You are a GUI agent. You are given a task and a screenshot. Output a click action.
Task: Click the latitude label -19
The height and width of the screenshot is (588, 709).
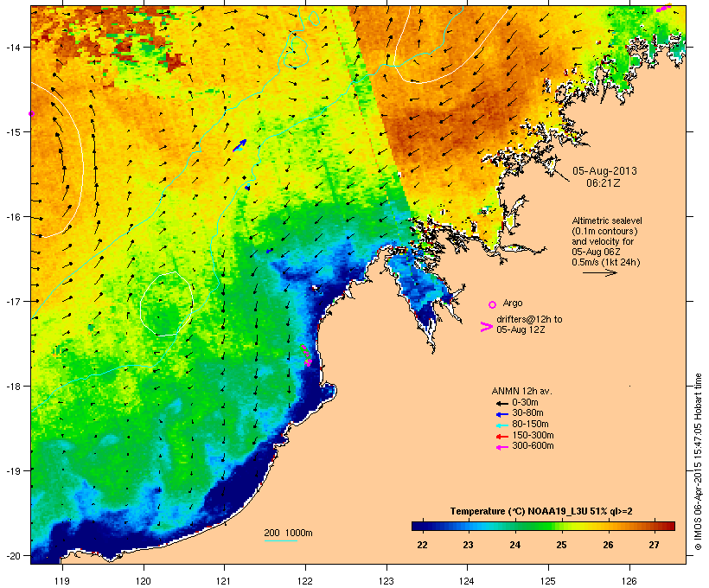[12, 471]
